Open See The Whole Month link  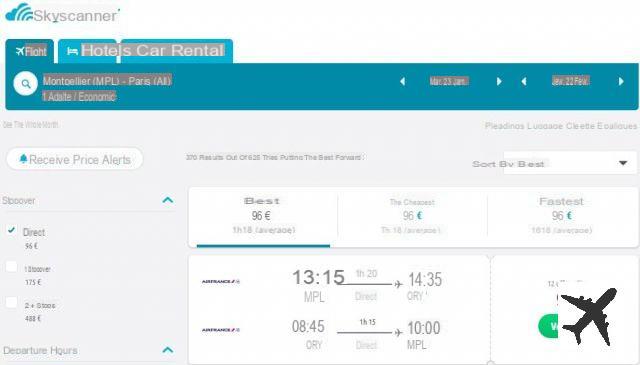tap(31, 125)
